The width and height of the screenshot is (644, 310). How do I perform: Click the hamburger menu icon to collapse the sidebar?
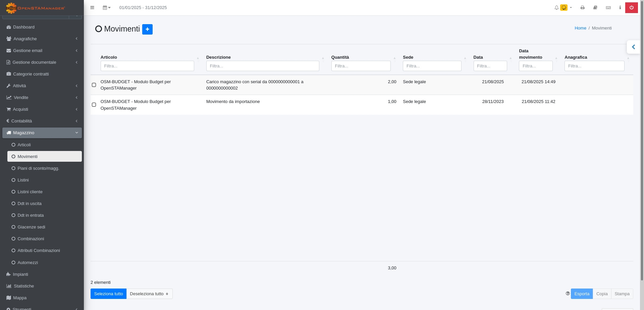click(92, 8)
